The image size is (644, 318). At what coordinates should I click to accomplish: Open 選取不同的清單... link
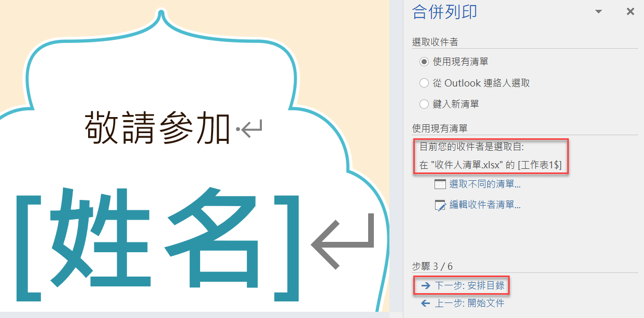[485, 184]
